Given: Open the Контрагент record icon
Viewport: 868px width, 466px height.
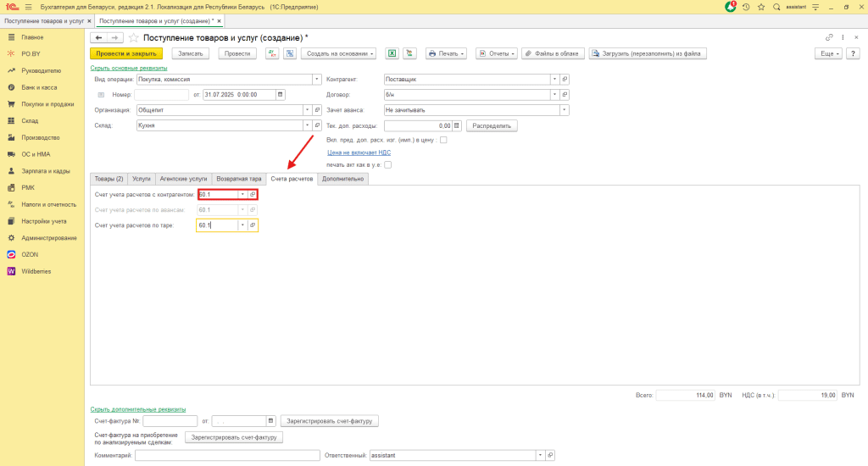Looking at the screenshot, I should click(565, 79).
